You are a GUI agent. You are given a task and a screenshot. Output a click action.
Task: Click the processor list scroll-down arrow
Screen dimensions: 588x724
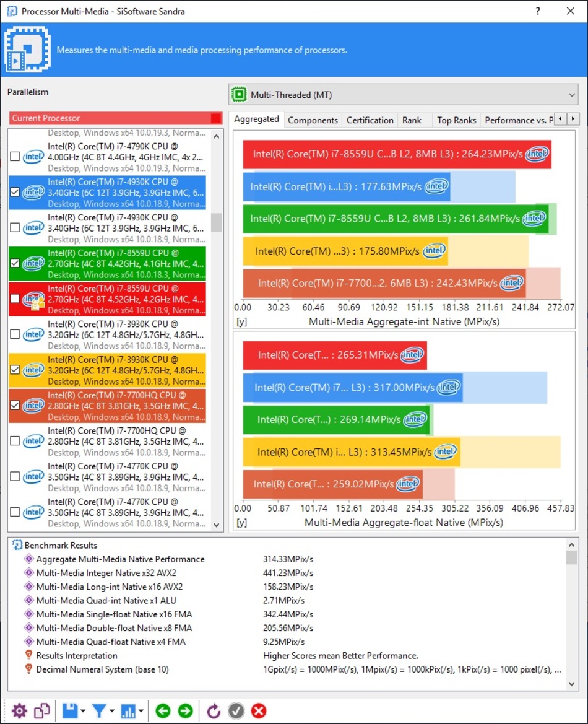217,525
